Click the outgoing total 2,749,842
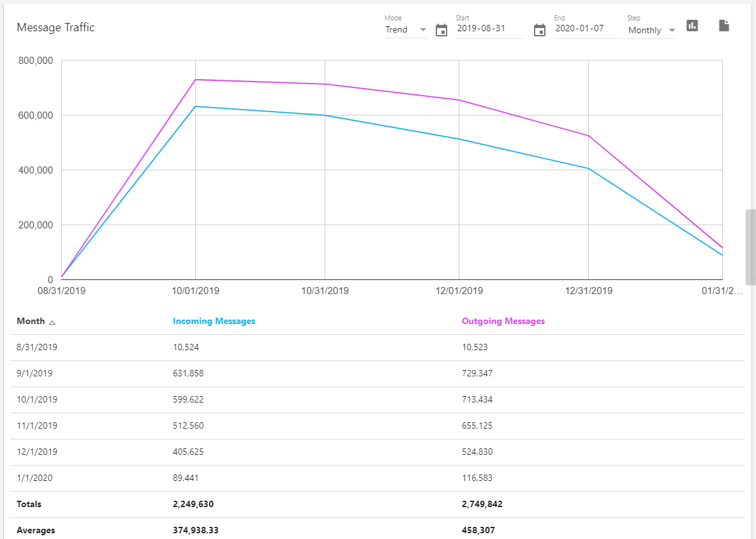The image size is (756, 539). pos(482,505)
